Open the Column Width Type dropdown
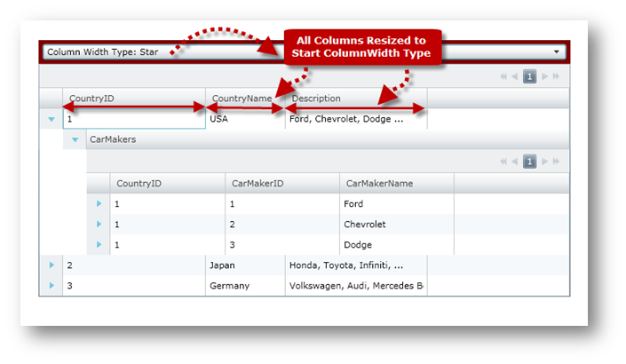 click(557, 52)
